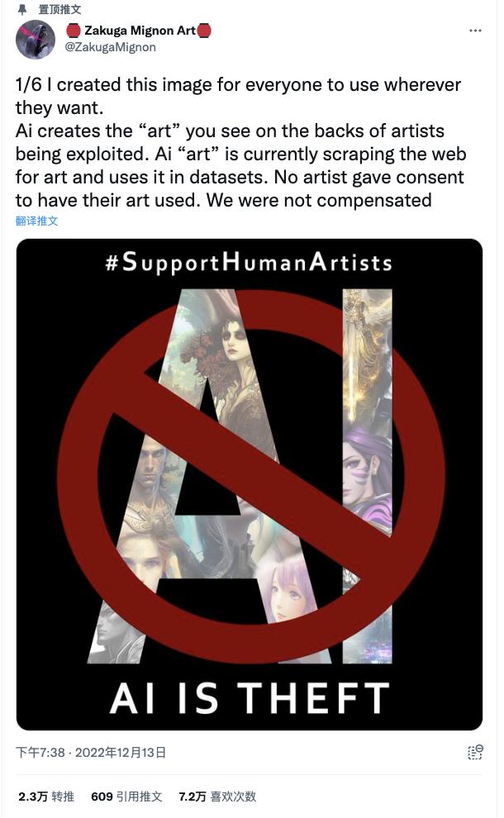Open the AI IS THEFT image
This screenshot has height=818, width=504.
tap(250, 484)
